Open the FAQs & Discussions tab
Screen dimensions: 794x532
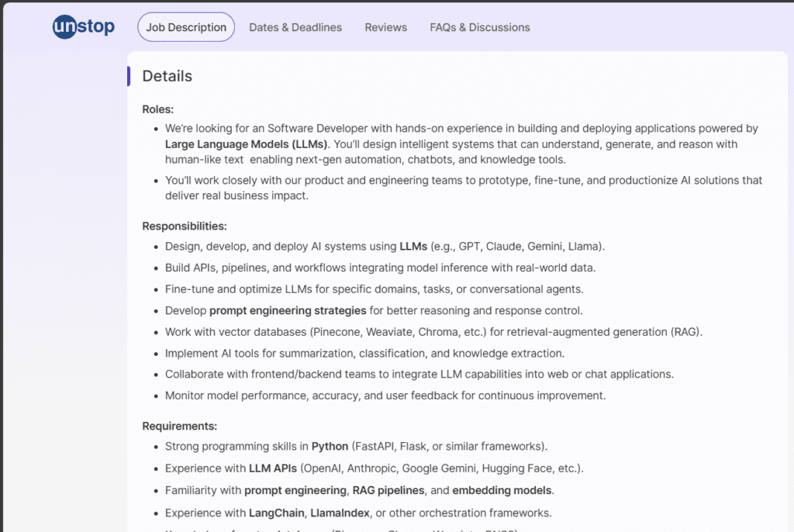point(479,27)
